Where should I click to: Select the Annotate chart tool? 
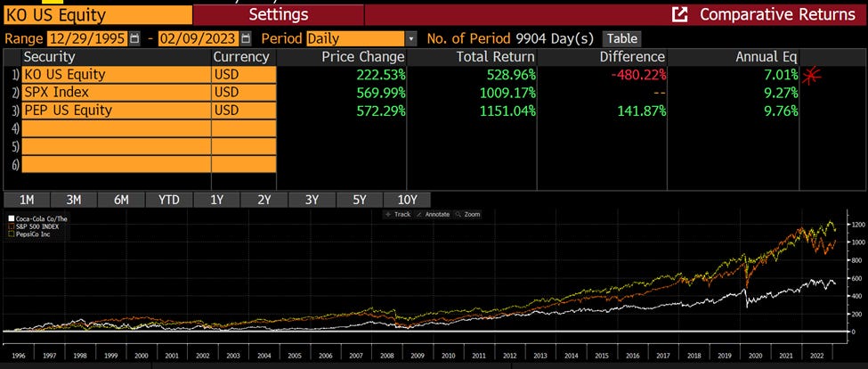tap(433, 214)
